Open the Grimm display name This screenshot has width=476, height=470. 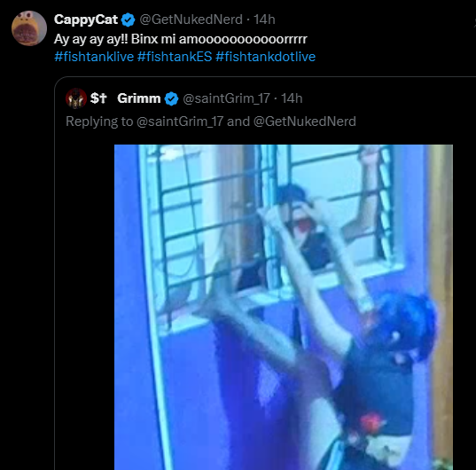click(139, 98)
